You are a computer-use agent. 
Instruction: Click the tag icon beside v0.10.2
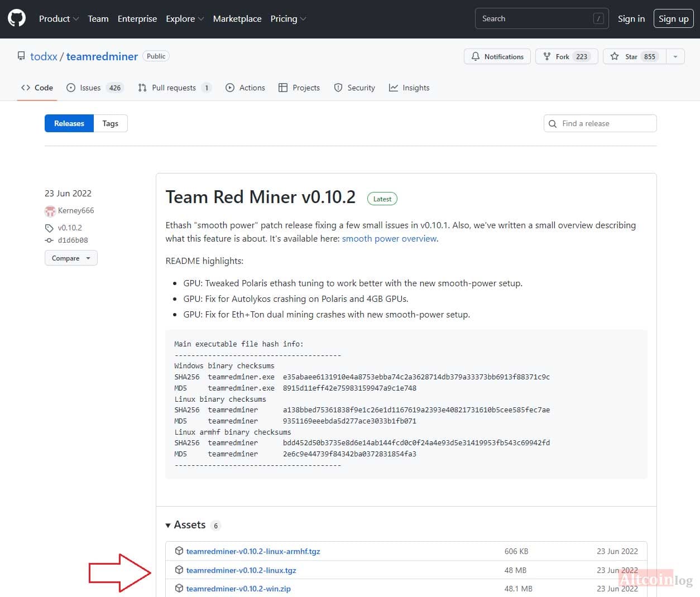tap(49, 228)
